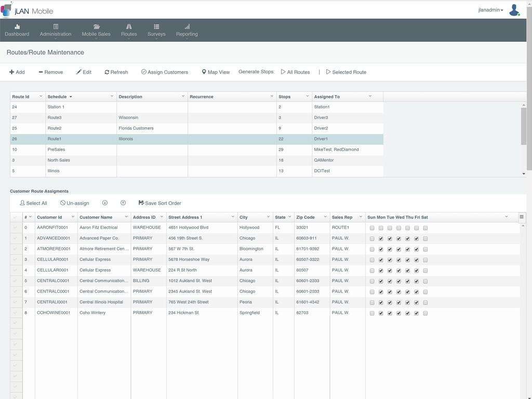Open Schedule column filter dropdown

coord(112,96)
